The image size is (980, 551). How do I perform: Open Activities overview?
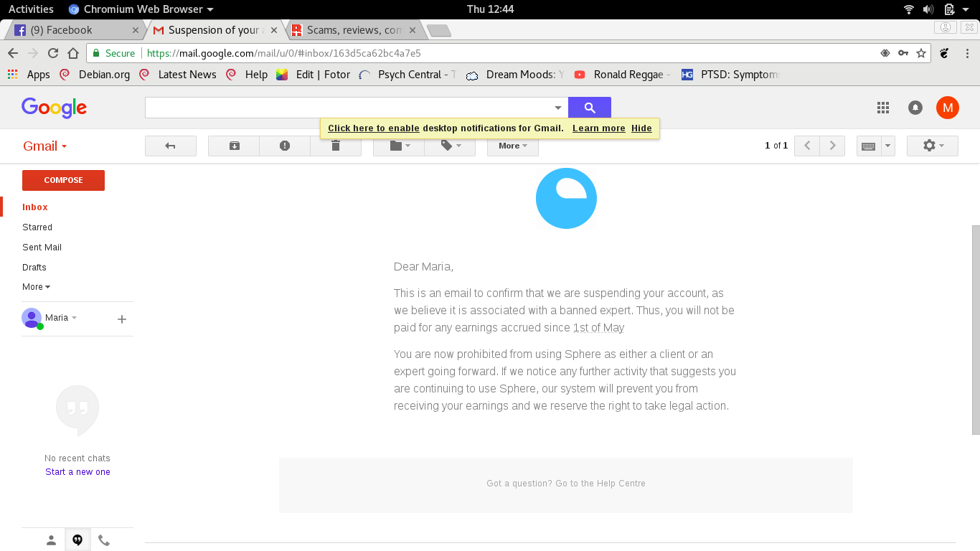coord(31,9)
